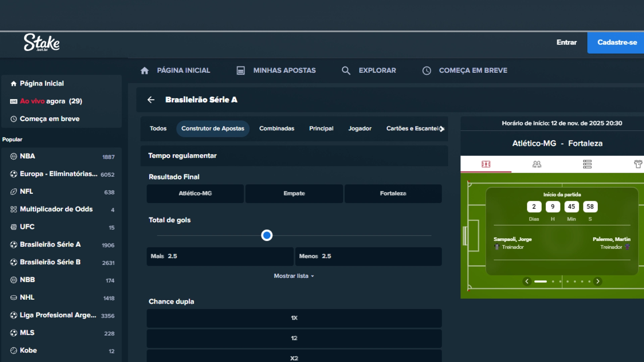Select the pitch/field view icon
Screen dimensions: 644x362
click(485, 164)
